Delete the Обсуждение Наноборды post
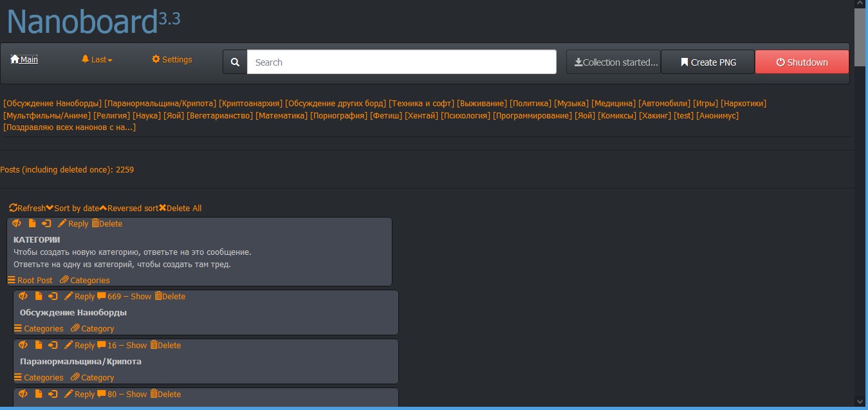Viewport: 868px width, 410px height. (x=170, y=297)
